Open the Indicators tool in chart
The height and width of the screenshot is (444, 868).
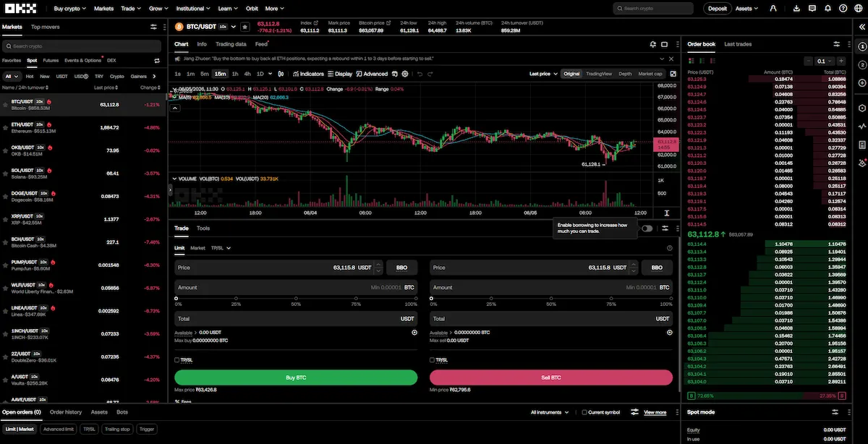point(309,74)
